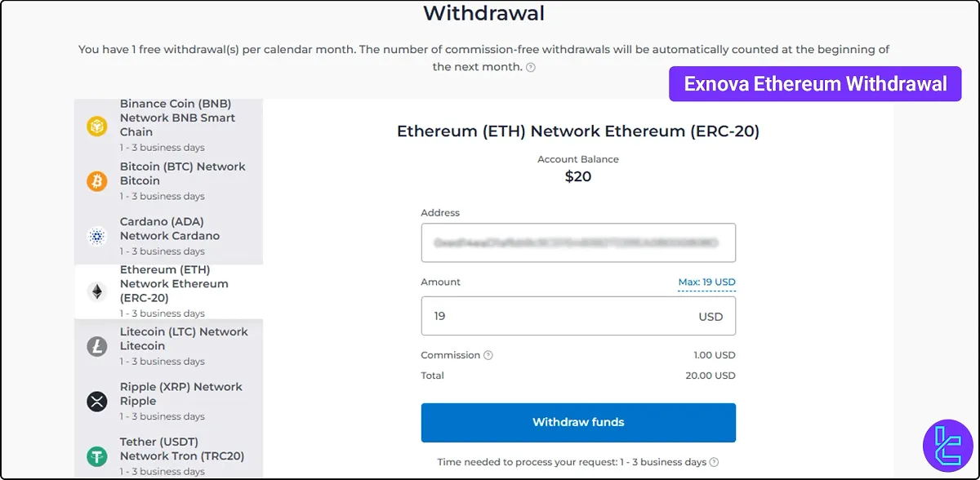Select the blurred withdrawal address field
Image resolution: width=980 pixels, height=480 pixels.
pos(578,242)
